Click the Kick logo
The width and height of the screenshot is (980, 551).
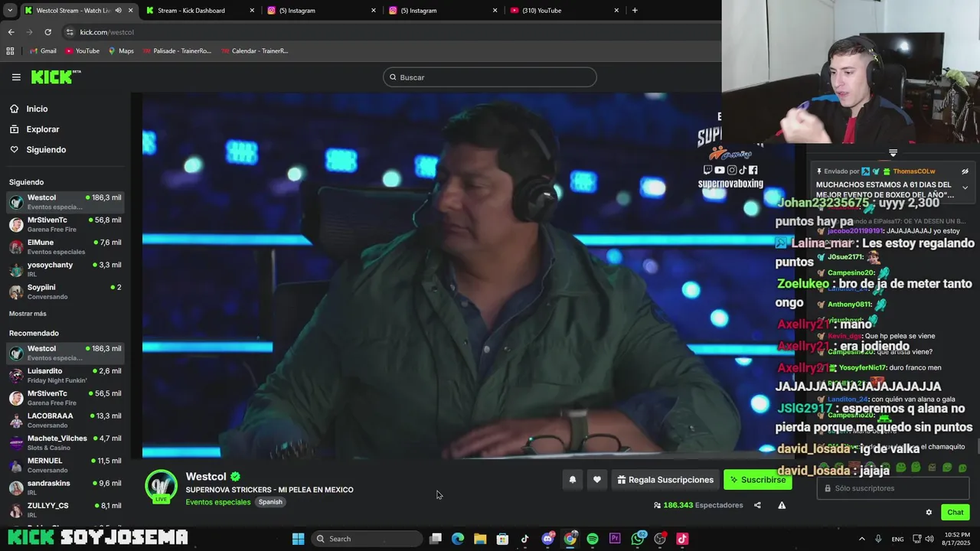pos(56,77)
